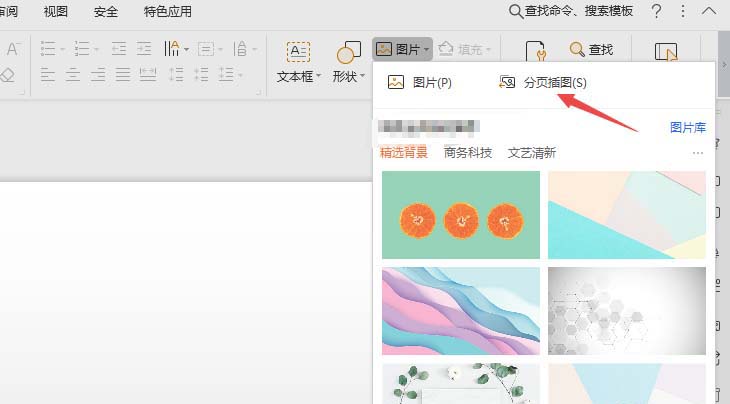Expand the character spacing dropdown arrow

pos(254,49)
